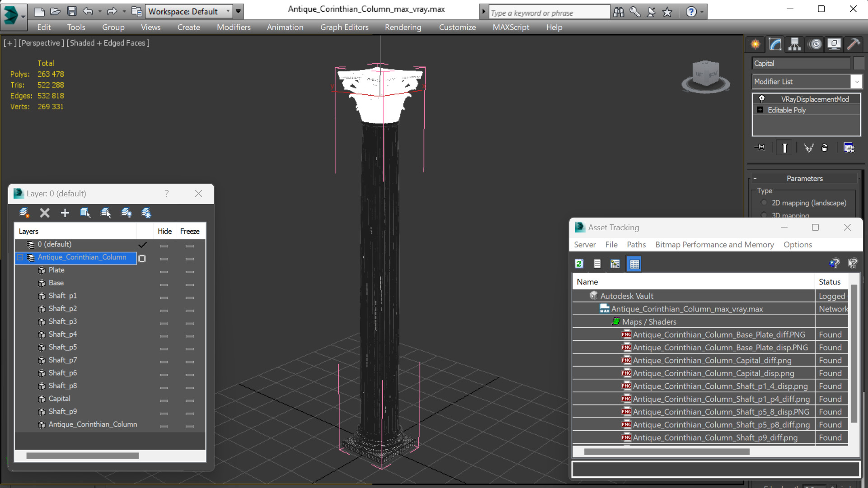Viewport: 868px width, 488px height.
Task: Click the Name column header in Asset Tracking
Action: [x=693, y=282]
